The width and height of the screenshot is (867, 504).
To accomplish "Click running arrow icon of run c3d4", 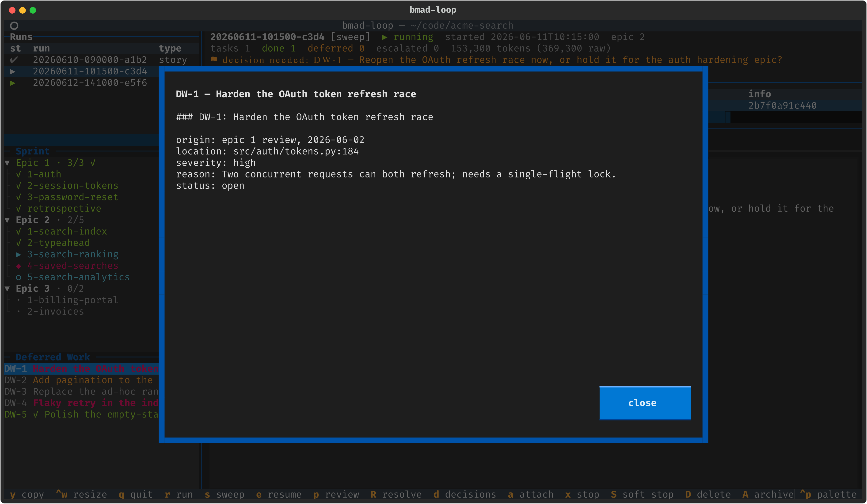I will pyautogui.click(x=13, y=71).
